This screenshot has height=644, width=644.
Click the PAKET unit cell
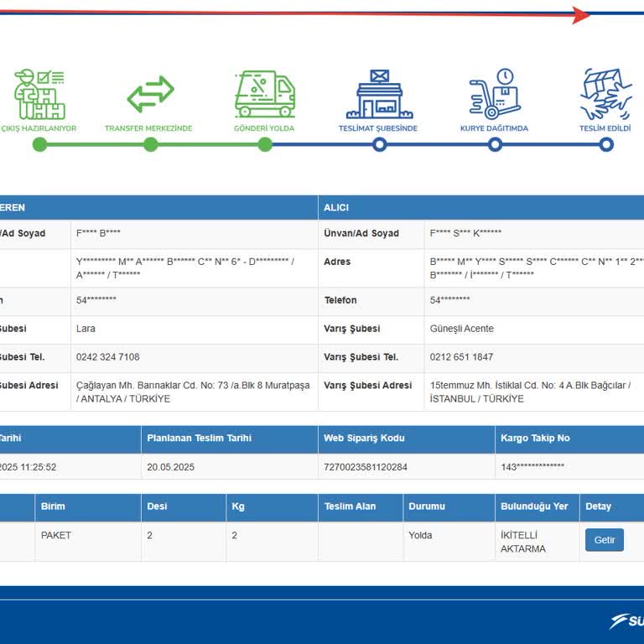(x=88, y=542)
